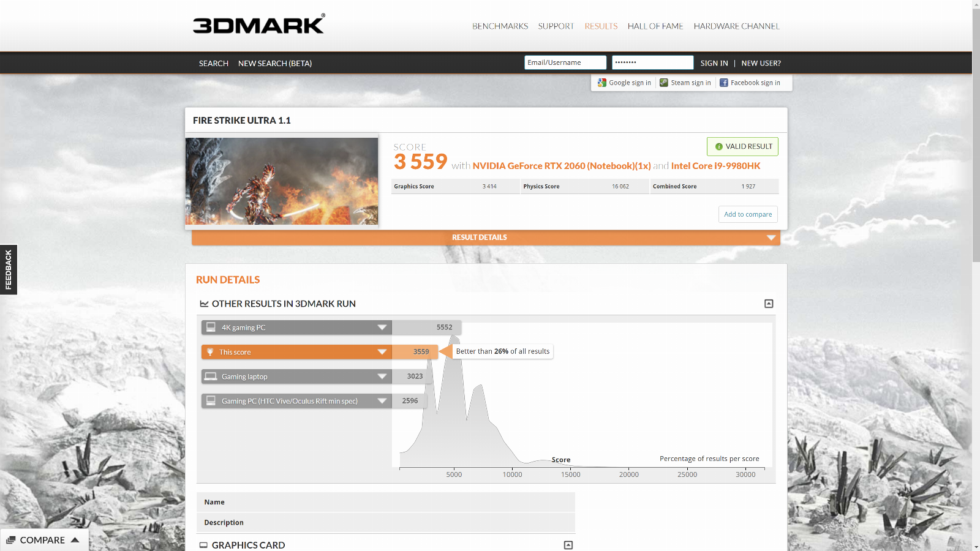980x551 pixels.
Task: Click the Steam sign in icon
Action: coord(664,83)
